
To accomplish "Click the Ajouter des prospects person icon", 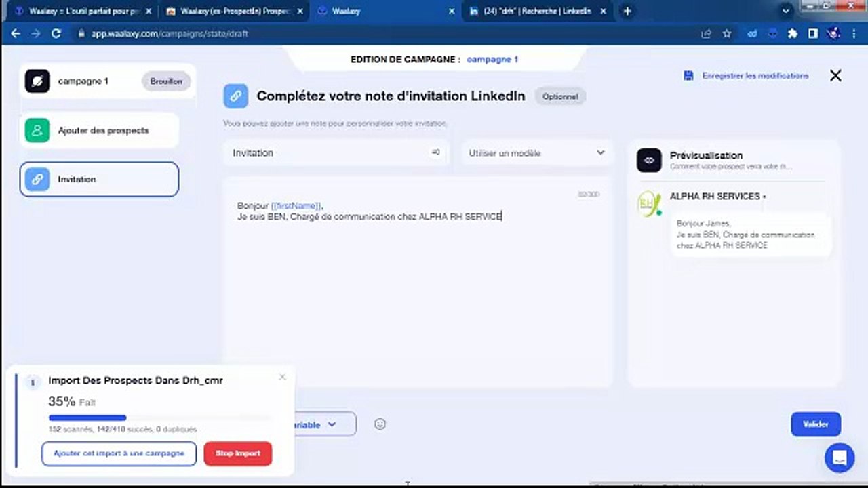I will [37, 130].
